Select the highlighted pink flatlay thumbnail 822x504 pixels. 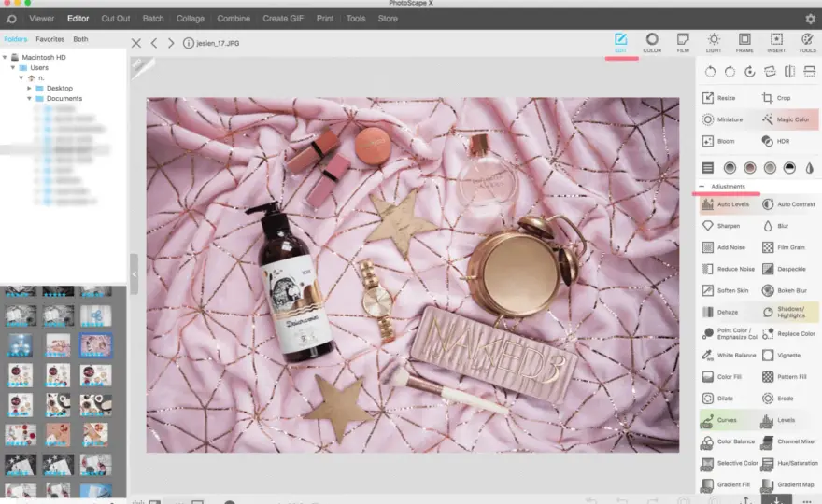(x=95, y=345)
